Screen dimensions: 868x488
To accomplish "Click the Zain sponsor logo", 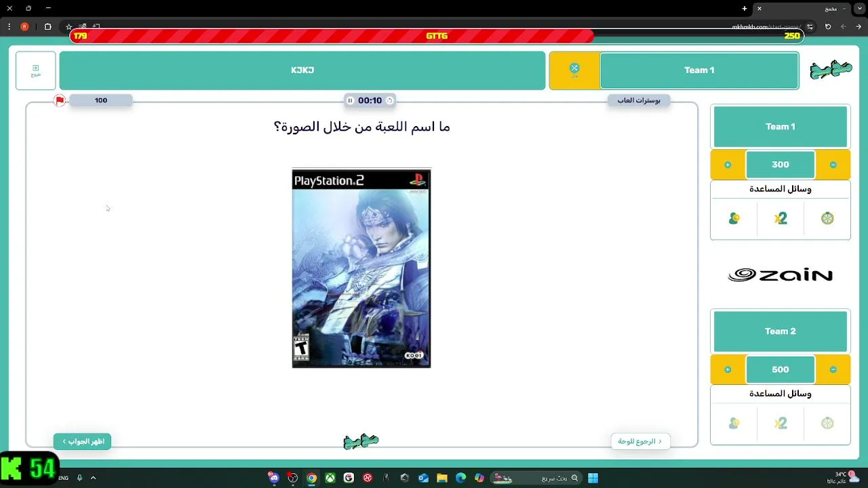I will tap(781, 274).
